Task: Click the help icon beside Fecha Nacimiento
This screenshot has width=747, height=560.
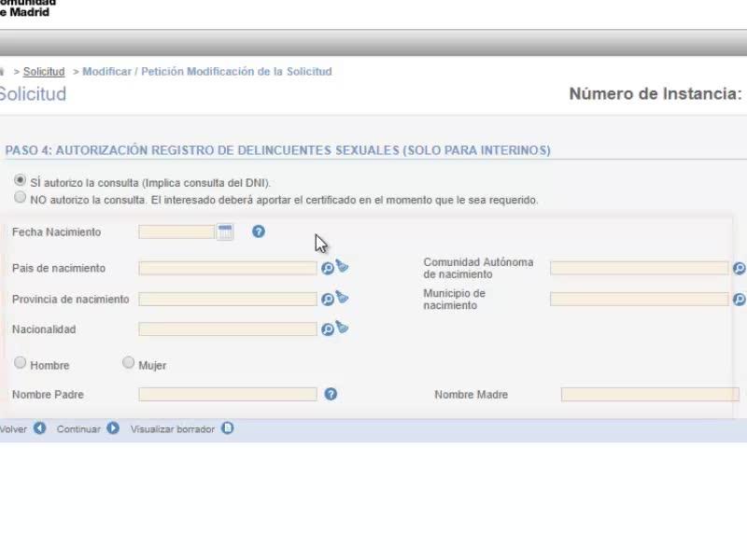Action: [259, 231]
